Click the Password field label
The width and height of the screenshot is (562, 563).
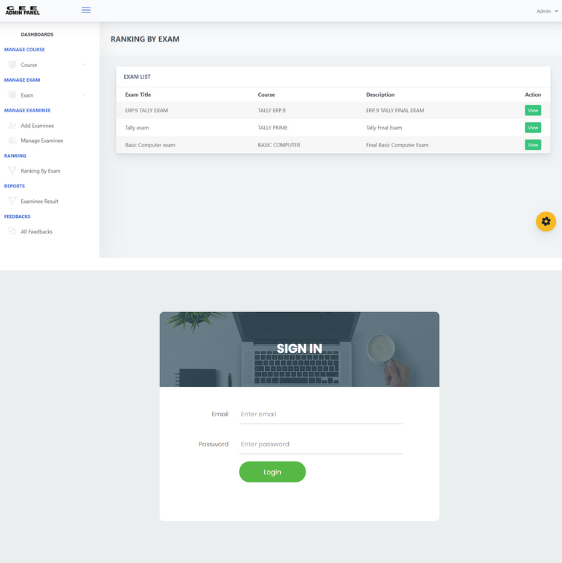coord(213,444)
